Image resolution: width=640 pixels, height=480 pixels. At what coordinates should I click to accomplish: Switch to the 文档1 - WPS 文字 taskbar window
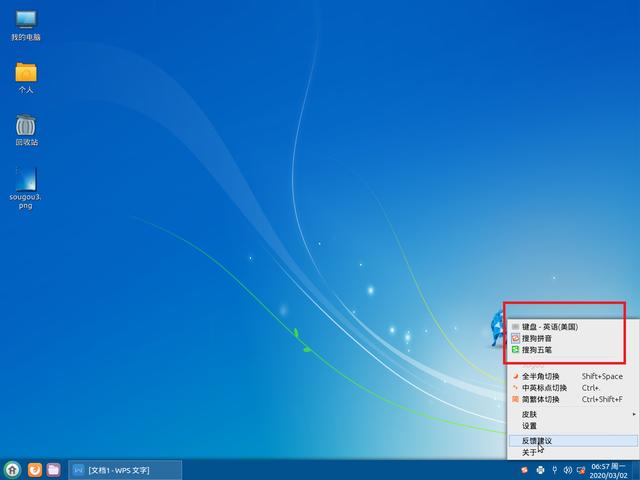[125, 470]
